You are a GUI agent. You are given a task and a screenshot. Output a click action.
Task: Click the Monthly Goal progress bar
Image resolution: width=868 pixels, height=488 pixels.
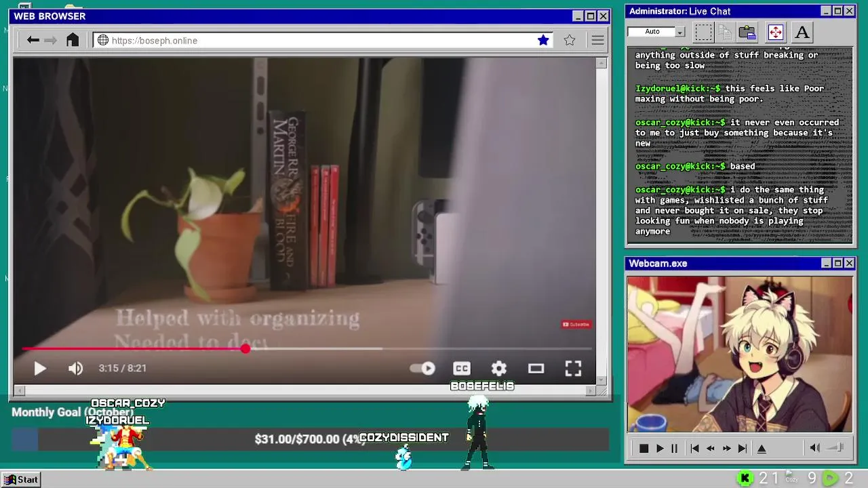pyautogui.click(x=310, y=439)
